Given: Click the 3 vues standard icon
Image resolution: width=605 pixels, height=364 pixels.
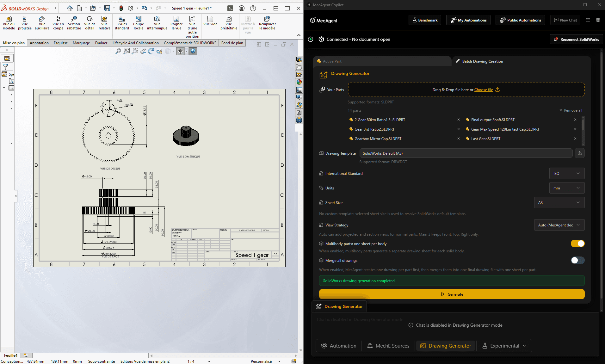Looking at the screenshot, I should tap(122, 19).
